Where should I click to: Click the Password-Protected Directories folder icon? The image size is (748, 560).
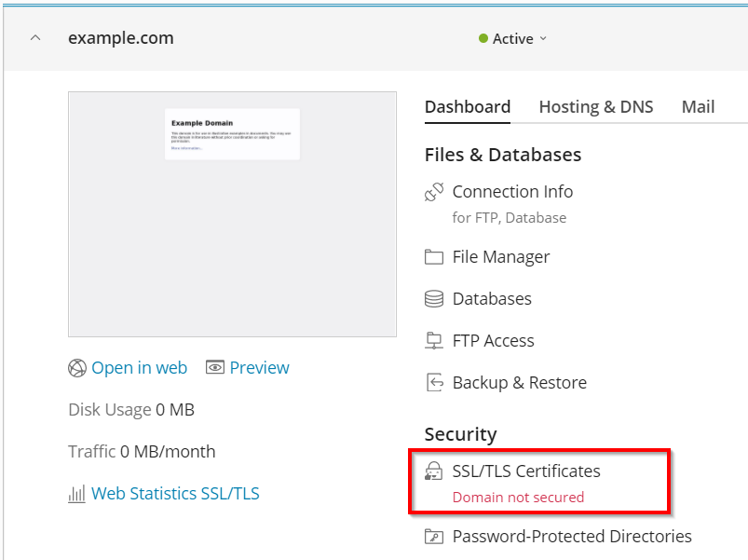tap(433, 537)
